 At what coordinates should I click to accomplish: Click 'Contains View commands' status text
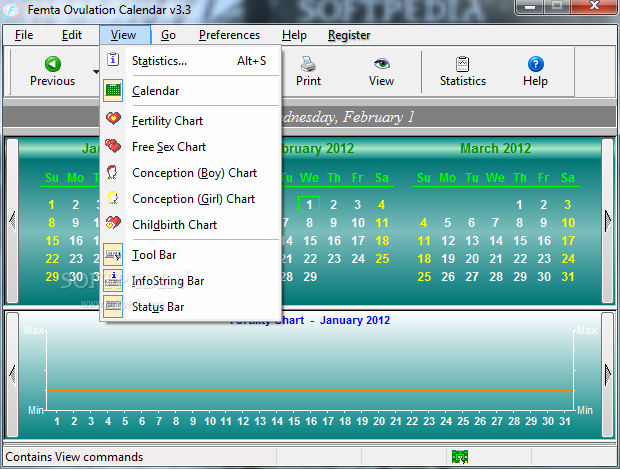click(74, 457)
